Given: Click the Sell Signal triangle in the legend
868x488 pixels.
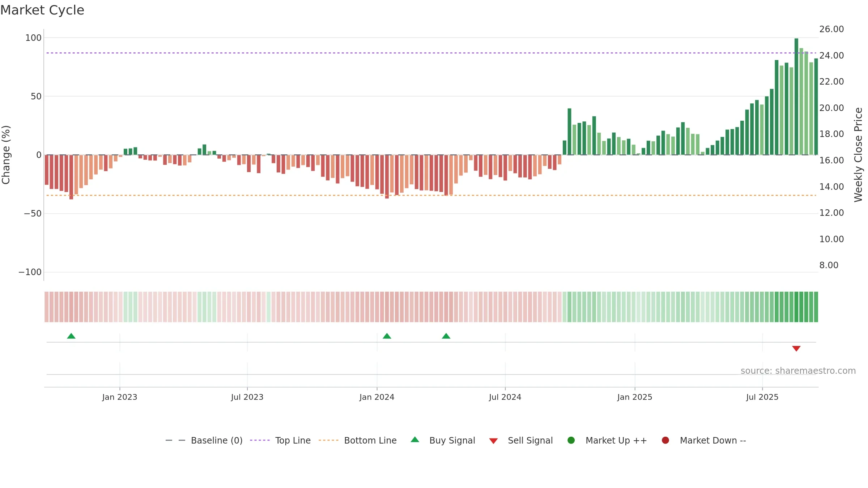Looking at the screenshot, I should (493, 441).
